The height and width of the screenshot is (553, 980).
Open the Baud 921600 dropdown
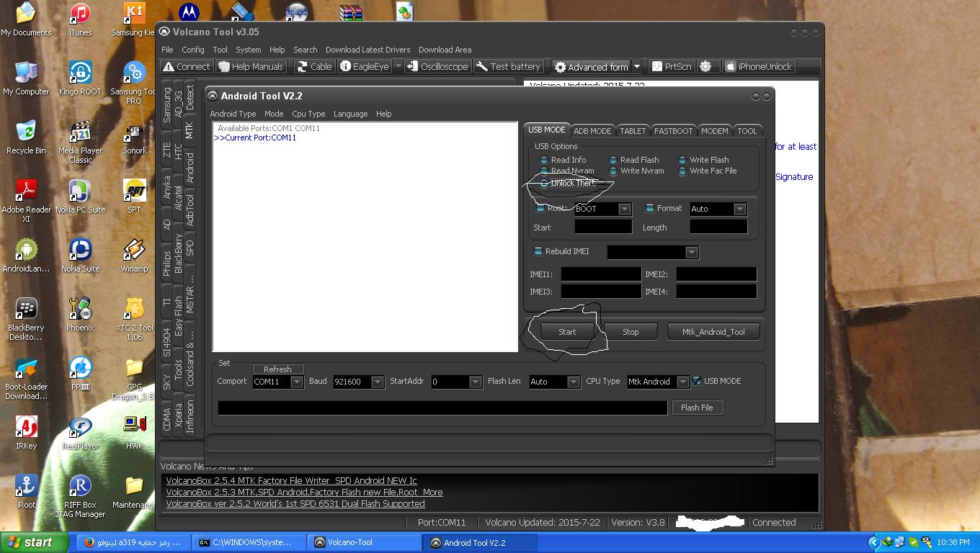[377, 382]
